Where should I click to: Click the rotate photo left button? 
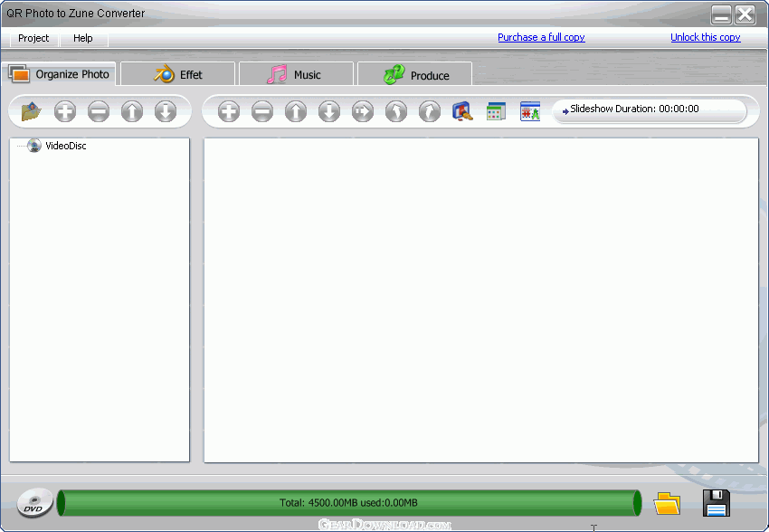click(x=396, y=111)
